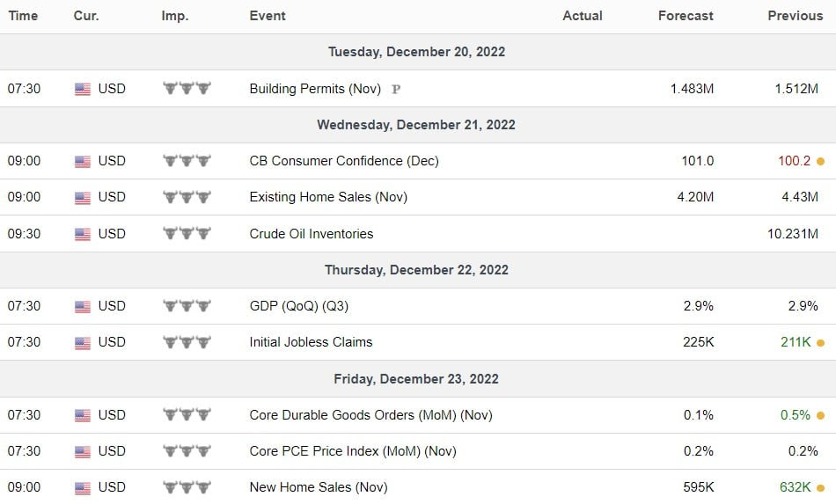Open the CB Consumer Confidence (Dec) event
The image size is (836, 504).
[x=344, y=161]
